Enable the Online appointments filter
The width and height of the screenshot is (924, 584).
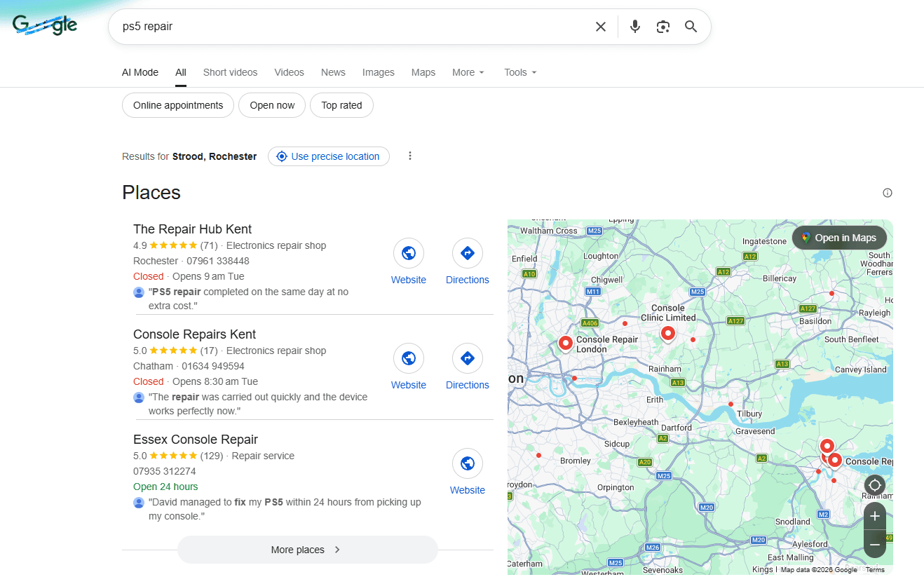(178, 105)
